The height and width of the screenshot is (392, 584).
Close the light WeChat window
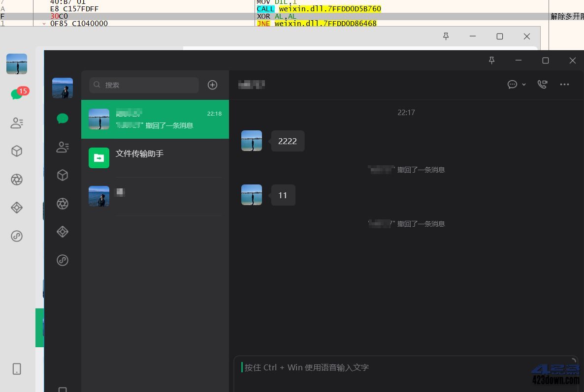coord(527,36)
